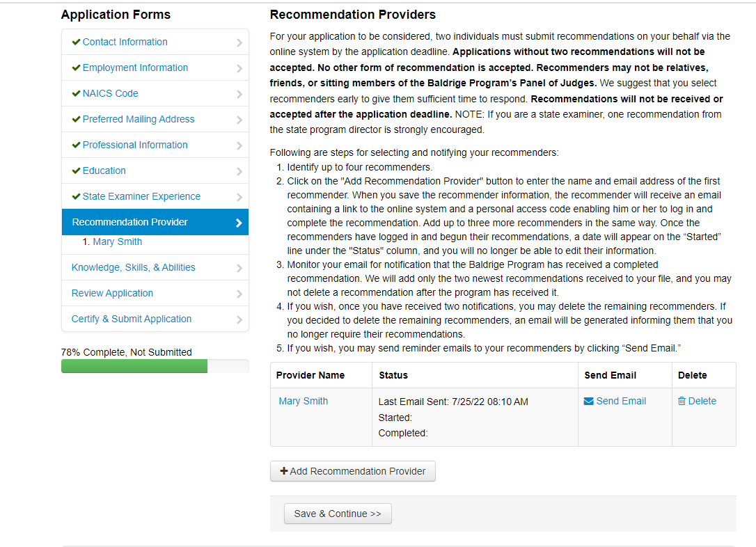Go to the Review Application section
This screenshot has height=547, width=756.
[x=112, y=293]
